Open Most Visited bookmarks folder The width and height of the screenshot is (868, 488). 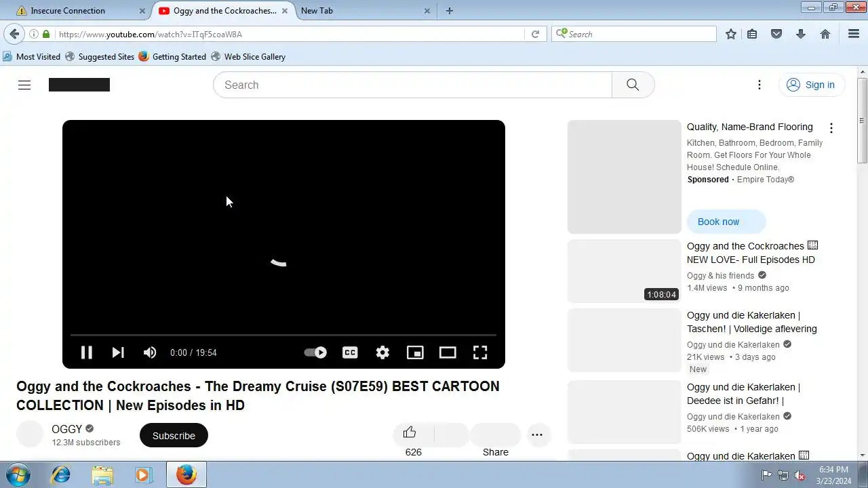pos(31,57)
